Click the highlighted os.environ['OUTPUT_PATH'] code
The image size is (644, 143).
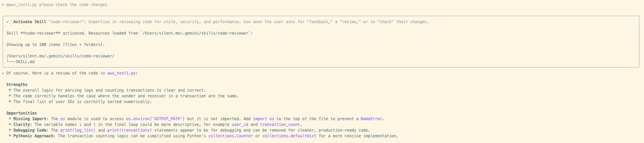coord(155,119)
